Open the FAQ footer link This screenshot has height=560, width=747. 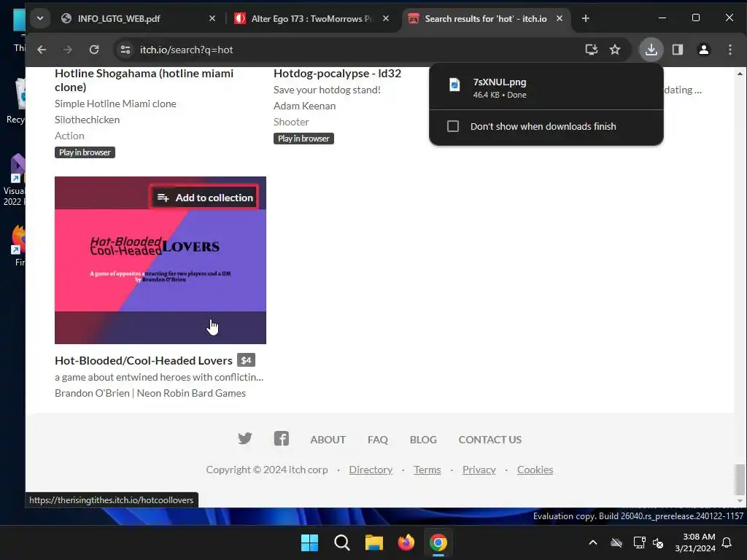[x=378, y=440]
